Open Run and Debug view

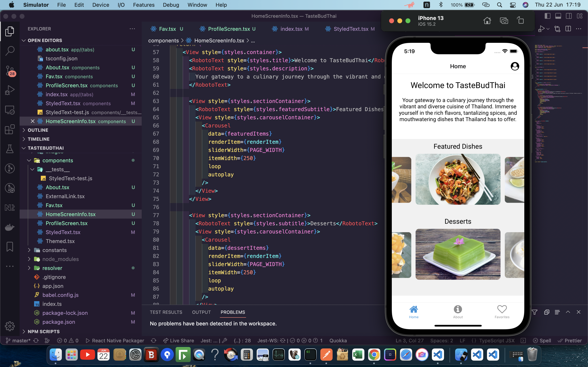(x=10, y=90)
